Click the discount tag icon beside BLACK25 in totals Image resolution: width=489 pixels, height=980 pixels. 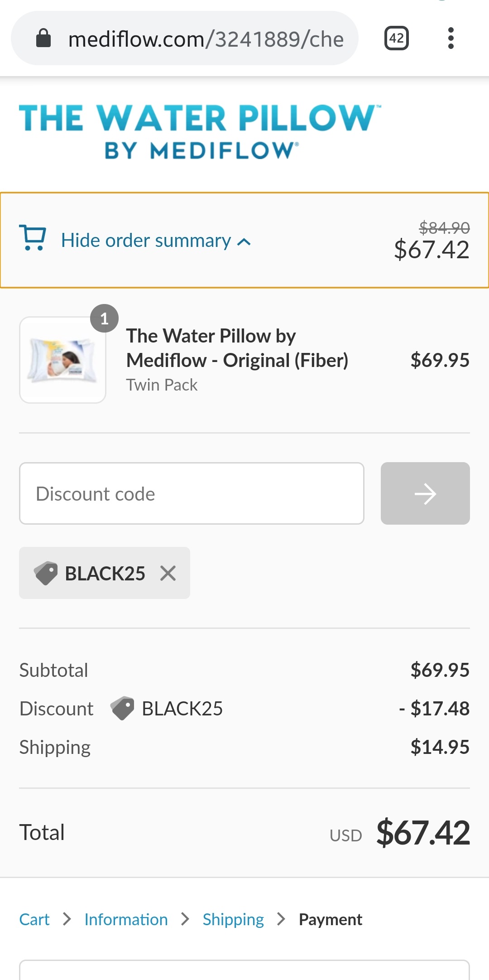122,708
